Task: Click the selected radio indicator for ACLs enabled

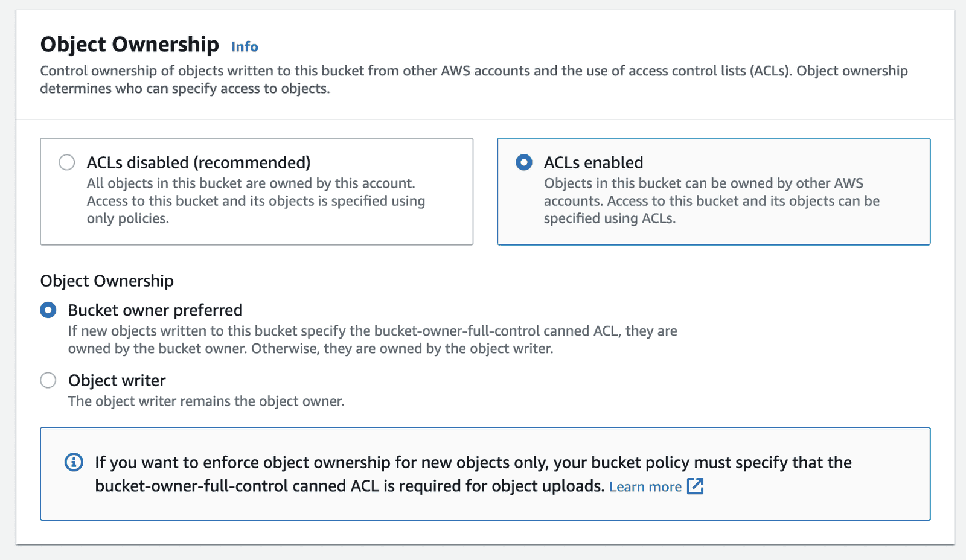Action: [523, 162]
